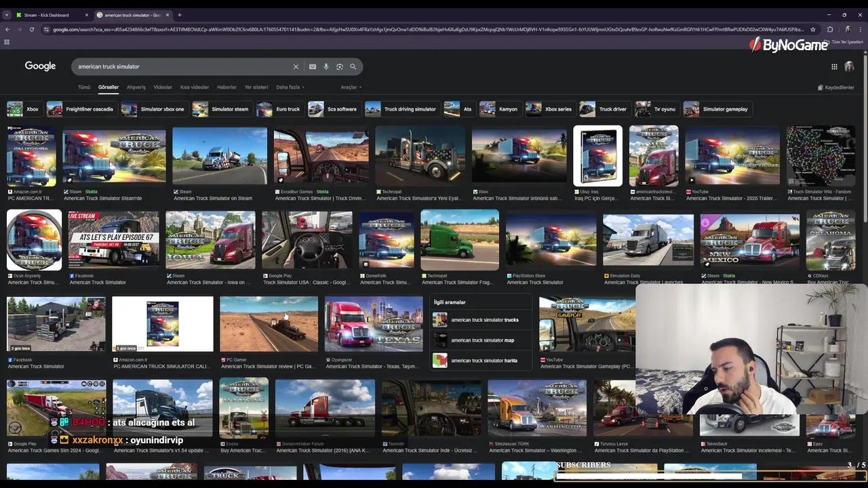Open the 'ATS Let's Play Episode 67' Facebook thumbnail
Image resolution: width=868 pixels, height=488 pixels.
pos(113,241)
